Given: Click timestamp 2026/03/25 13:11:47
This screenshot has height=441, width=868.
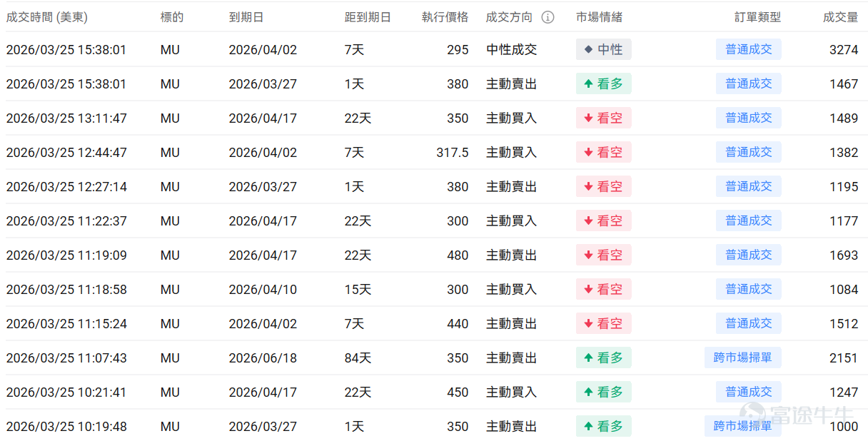Looking at the screenshot, I should pyautogui.click(x=66, y=118).
